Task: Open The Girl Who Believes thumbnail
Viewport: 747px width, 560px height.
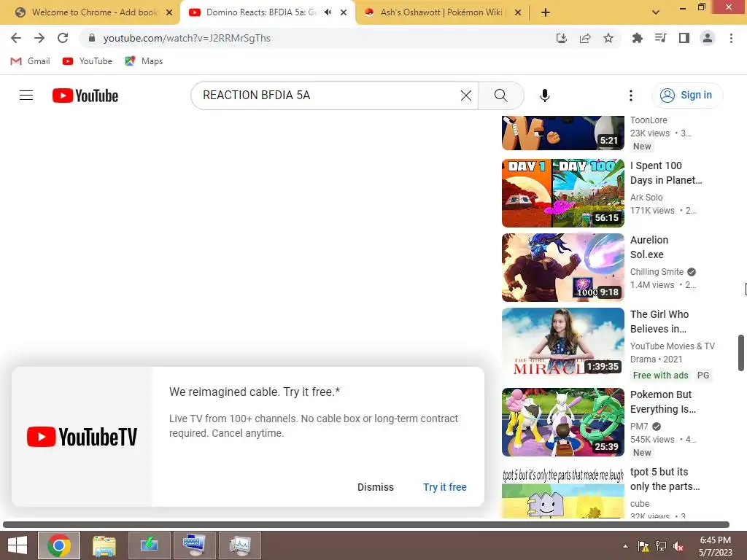Action: point(563,342)
